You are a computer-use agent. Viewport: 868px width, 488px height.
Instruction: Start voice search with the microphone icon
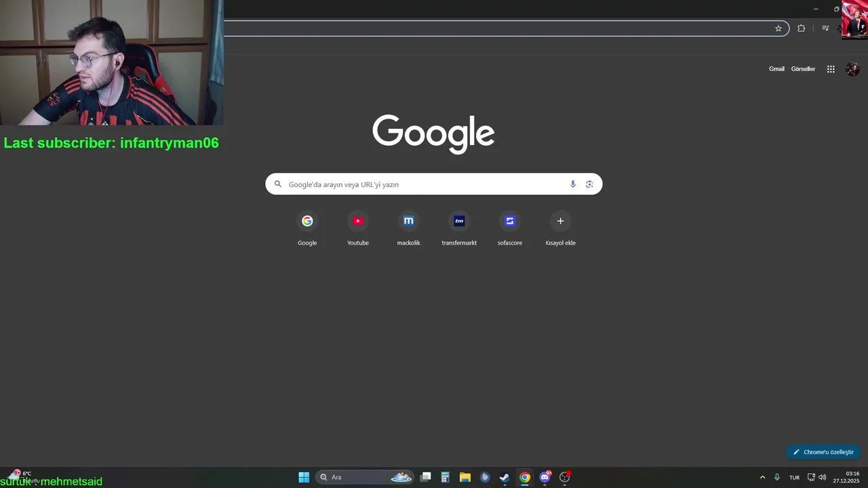[x=573, y=184]
